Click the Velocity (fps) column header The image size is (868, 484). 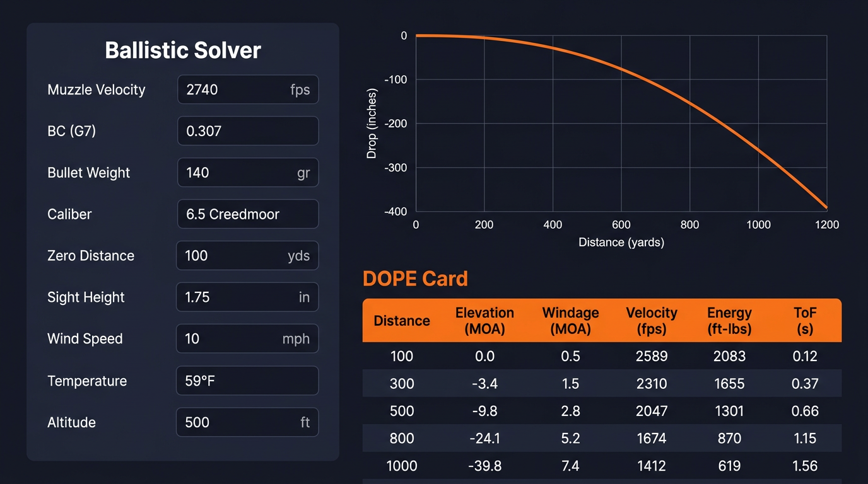652,321
